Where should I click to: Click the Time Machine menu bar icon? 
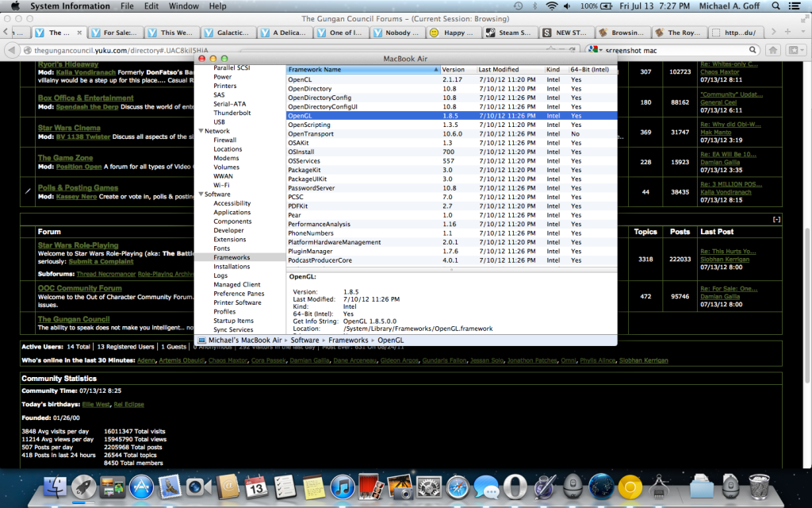coord(518,6)
